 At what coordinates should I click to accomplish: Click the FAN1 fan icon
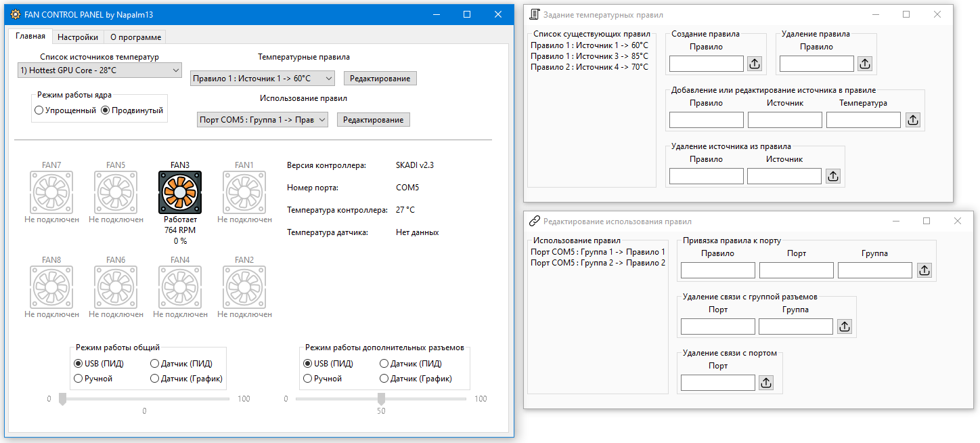click(244, 192)
